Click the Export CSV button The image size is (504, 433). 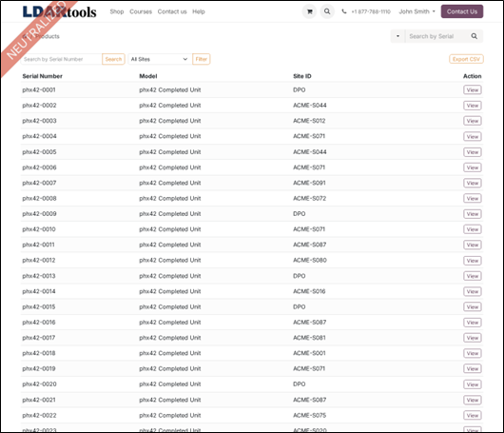(x=466, y=59)
